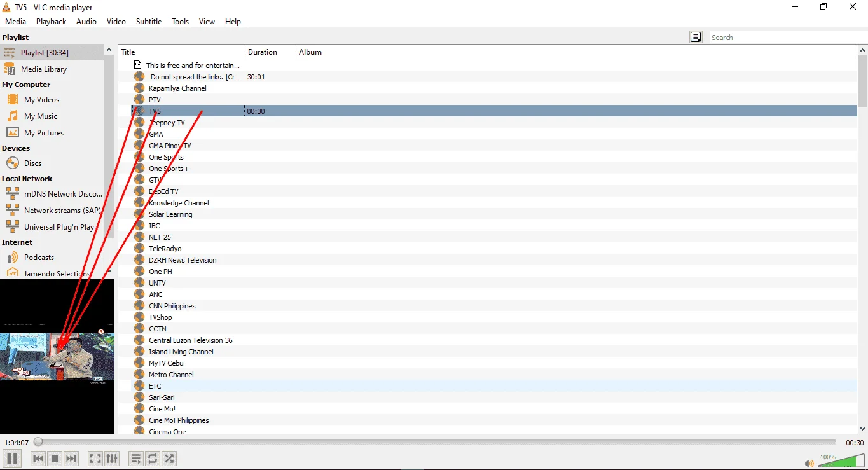Open My Pictures in sidebar
The width and height of the screenshot is (868, 470).
pyautogui.click(x=52, y=133)
